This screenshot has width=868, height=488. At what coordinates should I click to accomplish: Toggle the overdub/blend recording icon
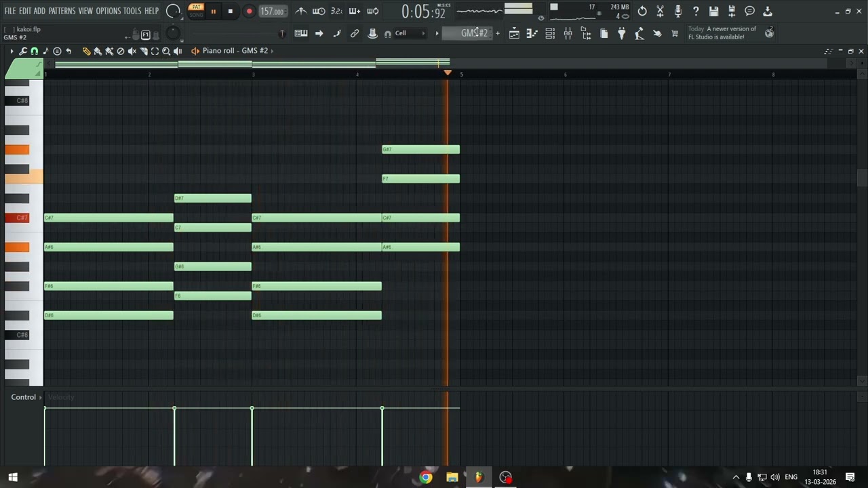tap(354, 11)
